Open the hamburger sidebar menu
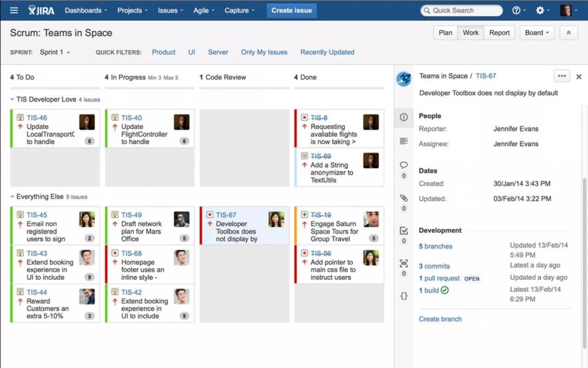Image resolution: width=588 pixels, height=368 pixels. (14, 10)
